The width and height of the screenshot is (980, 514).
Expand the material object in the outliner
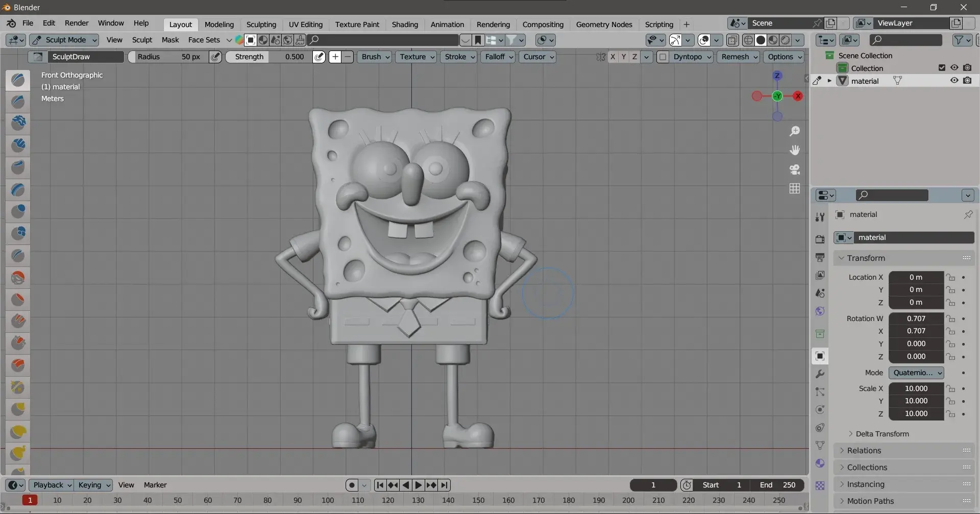[x=829, y=81]
